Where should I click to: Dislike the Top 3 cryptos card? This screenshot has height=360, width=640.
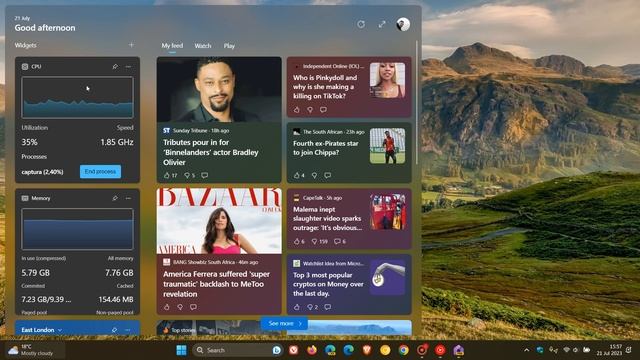tap(310, 307)
